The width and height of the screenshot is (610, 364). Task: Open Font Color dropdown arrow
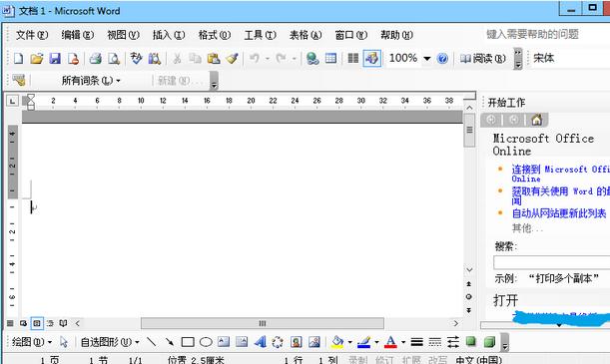tap(403, 342)
